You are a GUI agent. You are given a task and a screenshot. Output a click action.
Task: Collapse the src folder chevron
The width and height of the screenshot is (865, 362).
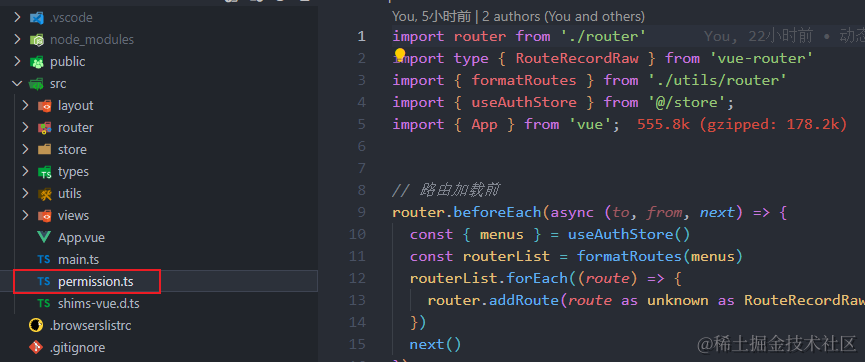(x=17, y=84)
